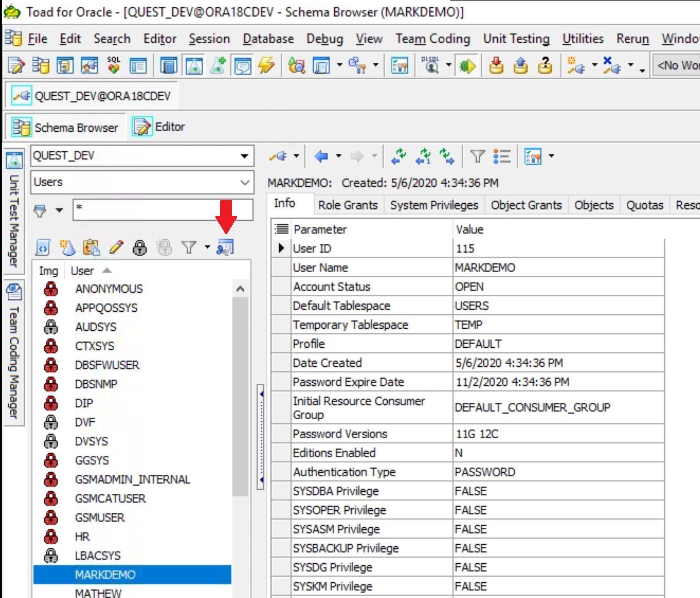Open the Database menu
The image size is (700, 598).
click(268, 39)
